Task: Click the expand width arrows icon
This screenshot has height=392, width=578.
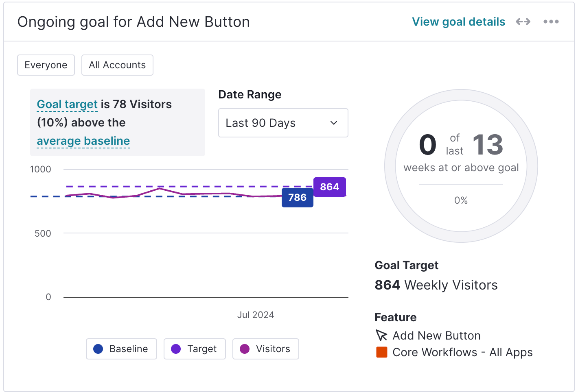Action: (523, 22)
